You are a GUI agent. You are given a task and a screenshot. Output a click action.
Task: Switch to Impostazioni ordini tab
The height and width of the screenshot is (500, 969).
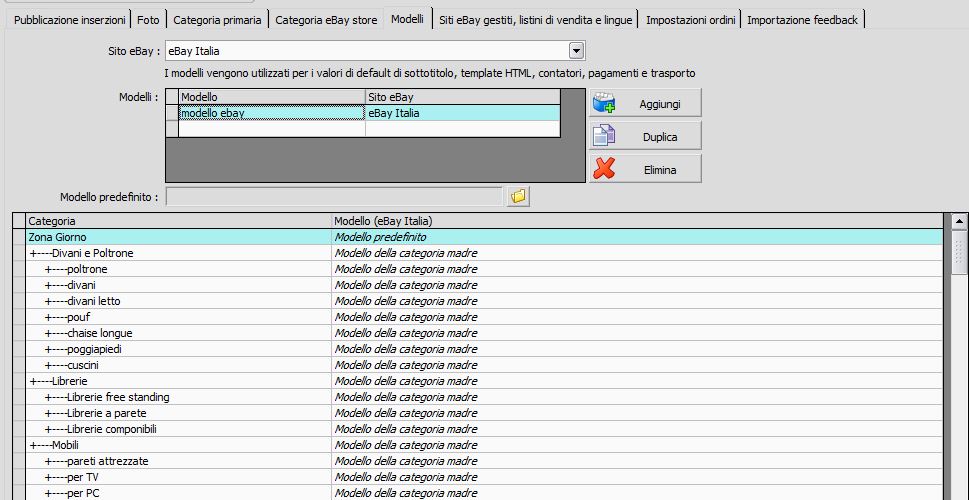click(x=691, y=20)
